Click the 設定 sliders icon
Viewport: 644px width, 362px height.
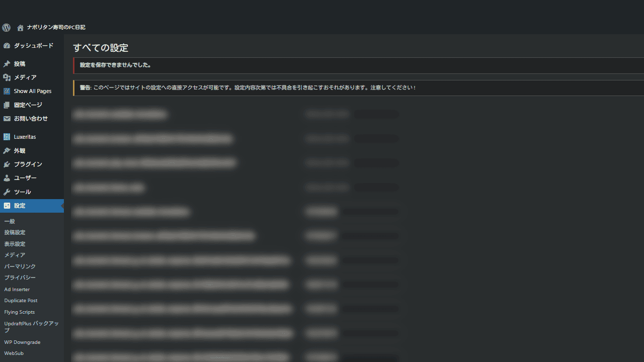[x=7, y=206]
